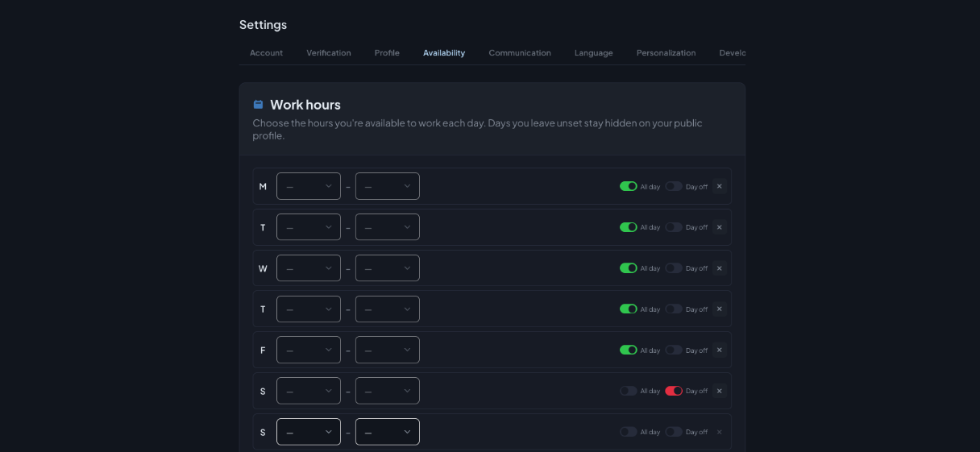The width and height of the screenshot is (980, 452).
Task: Turn off All day for Monday
Action: [x=629, y=186]
